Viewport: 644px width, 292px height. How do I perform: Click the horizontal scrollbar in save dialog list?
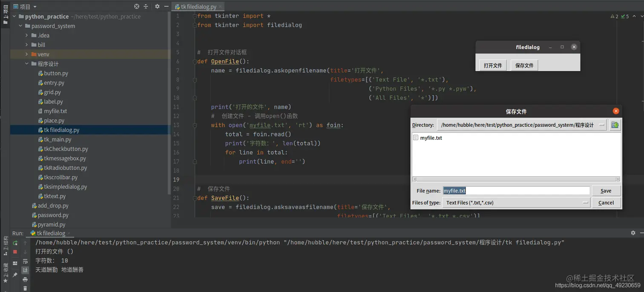coord(516,179)
